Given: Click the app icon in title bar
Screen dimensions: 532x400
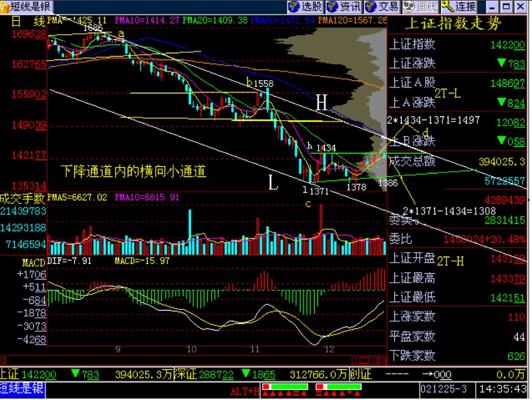Looking at the screenshot, I should pos(5,7).
